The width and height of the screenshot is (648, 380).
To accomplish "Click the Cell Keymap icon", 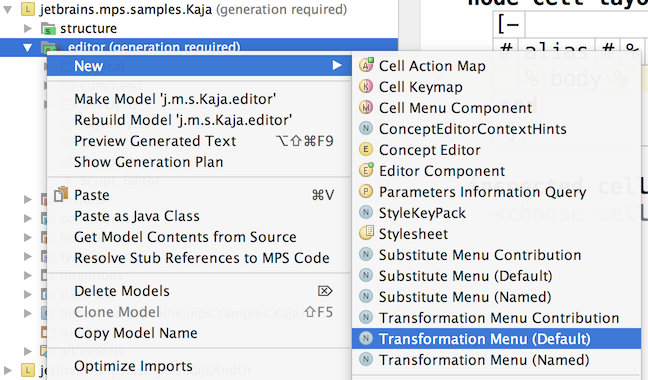I will point(366,86).
